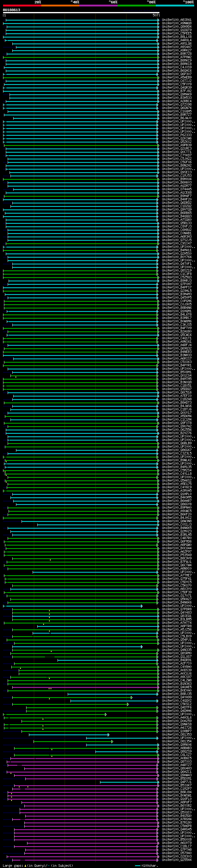Image resolution: width=197 pixels, height=868 pixels.
Task: Click UniRef100_Q6P307 label
Action: (x=176, y=74)
